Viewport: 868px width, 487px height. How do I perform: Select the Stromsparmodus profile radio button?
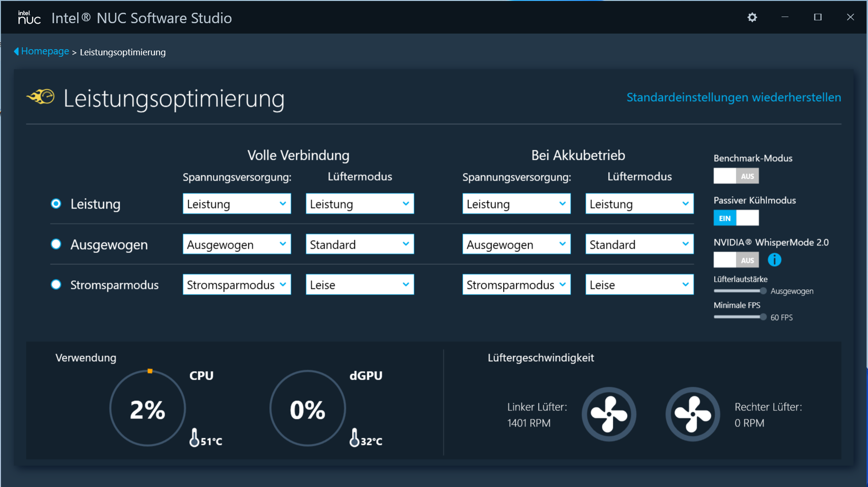tap(56, 285)
